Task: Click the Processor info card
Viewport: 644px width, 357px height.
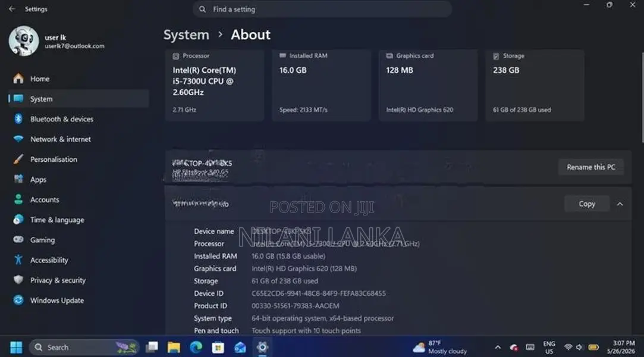Action: 215,85
